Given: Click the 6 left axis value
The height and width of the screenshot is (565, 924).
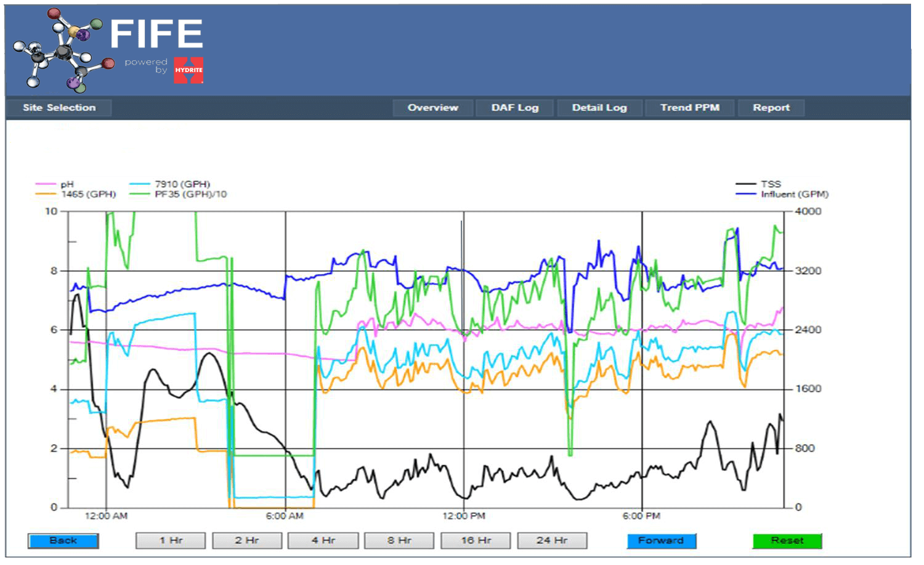Looking at the screenshot, I should coord(54,330).
